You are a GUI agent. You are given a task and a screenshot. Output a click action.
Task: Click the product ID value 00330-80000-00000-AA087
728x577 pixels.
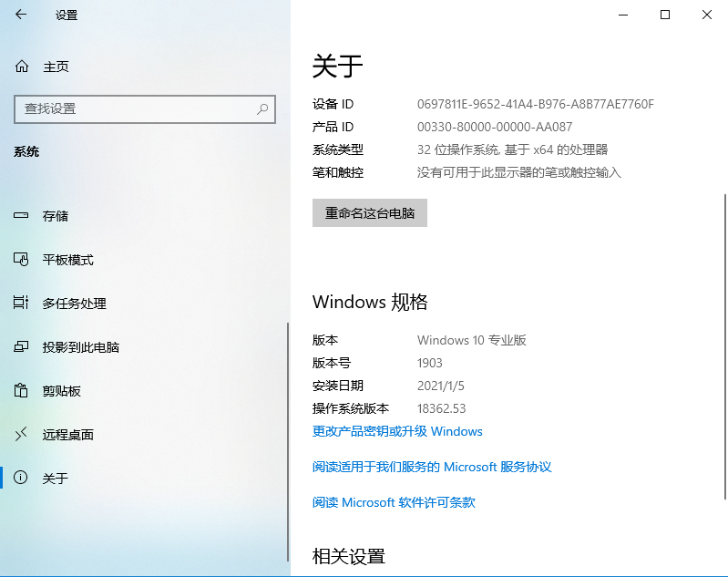pos(495,127)
